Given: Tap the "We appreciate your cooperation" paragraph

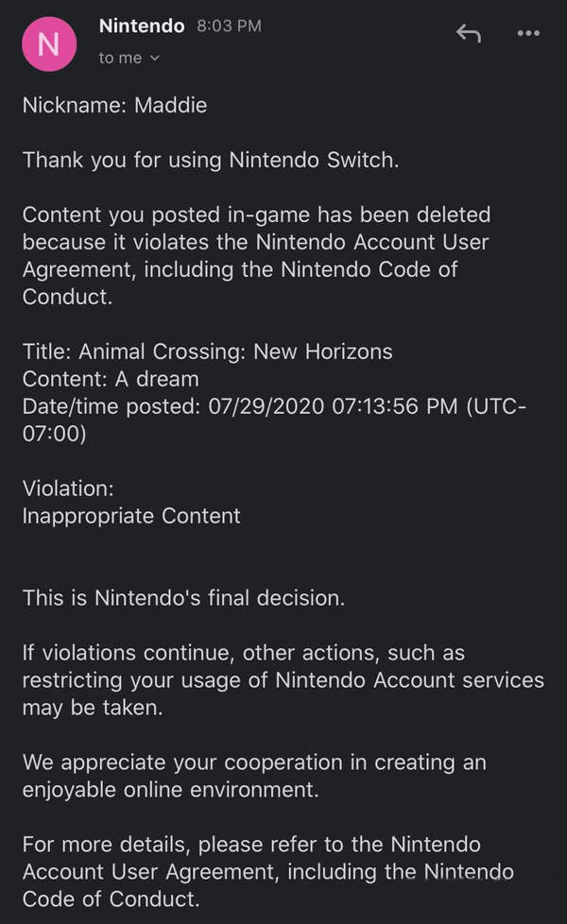Looking at the screenshot, I should [254, 762].
